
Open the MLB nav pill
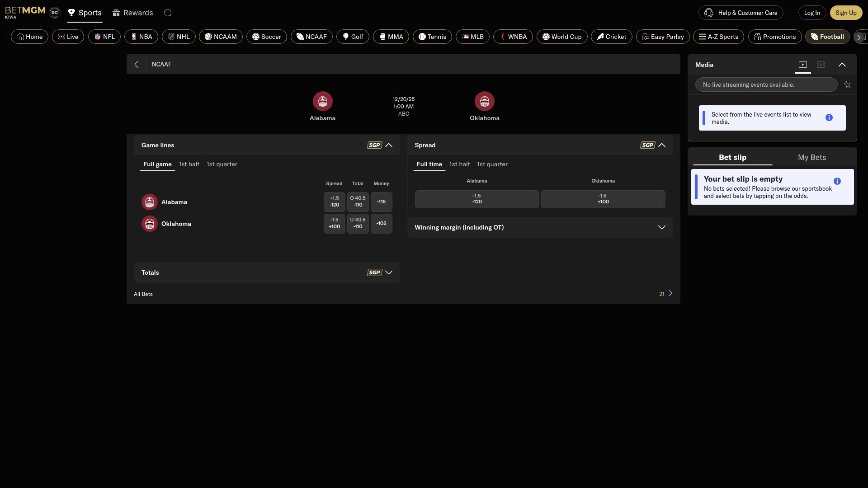click(472, 37)
